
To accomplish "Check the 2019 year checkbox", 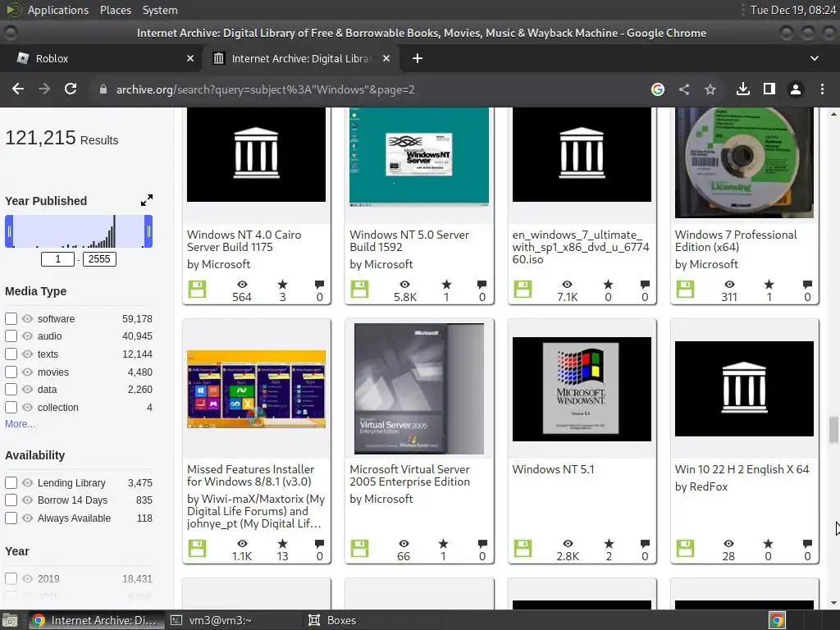I will [11, 578].
